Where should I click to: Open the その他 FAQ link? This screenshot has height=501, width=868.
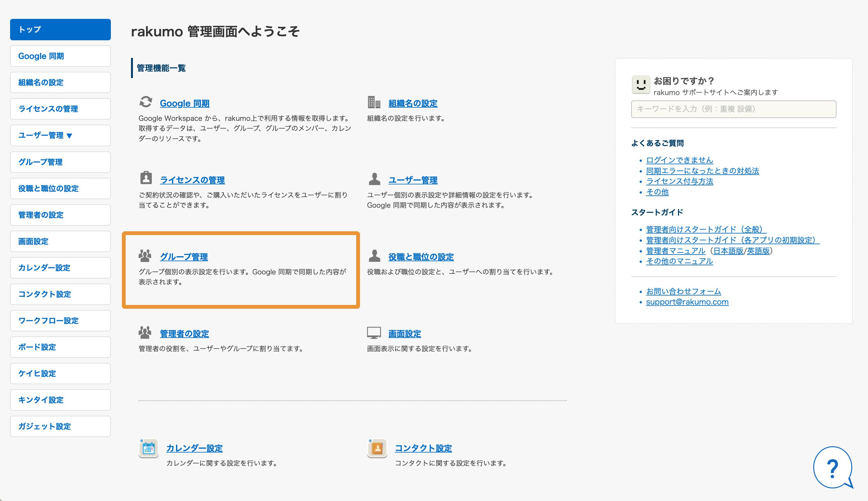pyautogui.click(x=657, y=192)
